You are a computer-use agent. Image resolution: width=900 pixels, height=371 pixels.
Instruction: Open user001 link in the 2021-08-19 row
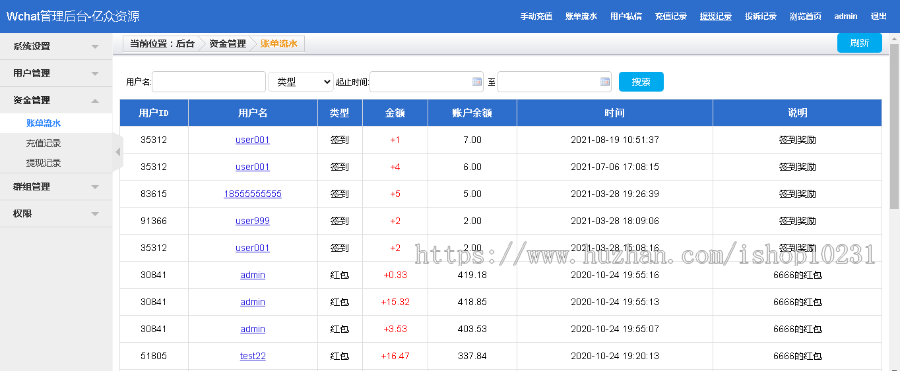pos(253,140)
